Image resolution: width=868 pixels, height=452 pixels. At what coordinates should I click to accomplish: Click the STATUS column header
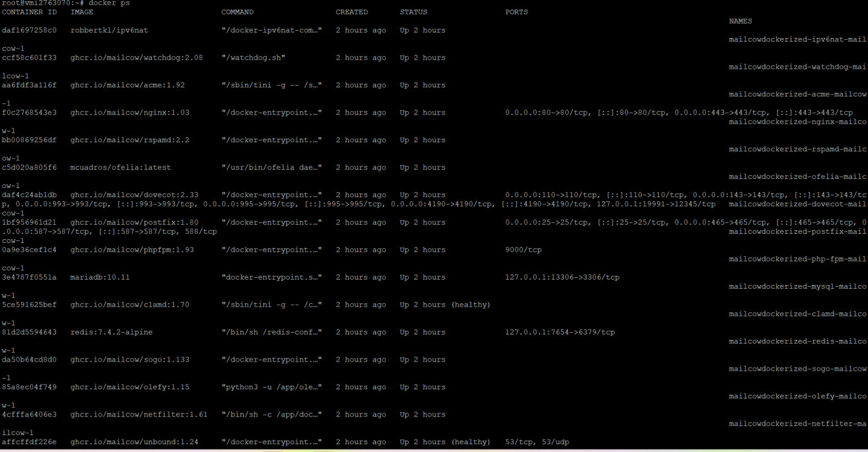tap(414, 12)
